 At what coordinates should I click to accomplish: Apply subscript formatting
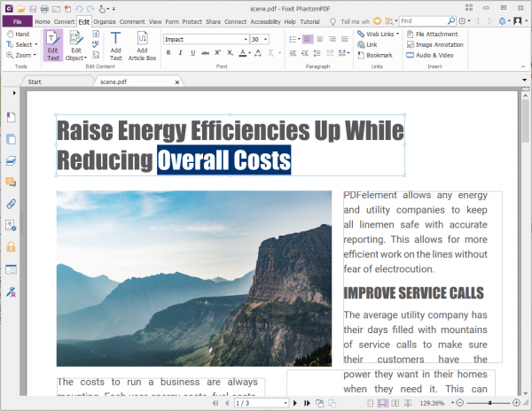click(x=230, y=52)
